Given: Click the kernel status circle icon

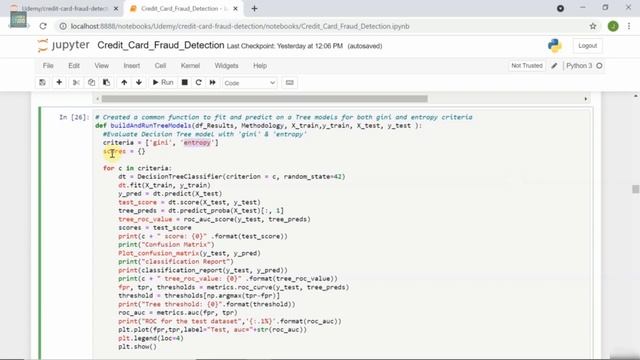Looking at the screenshot, I should [599, 66].
